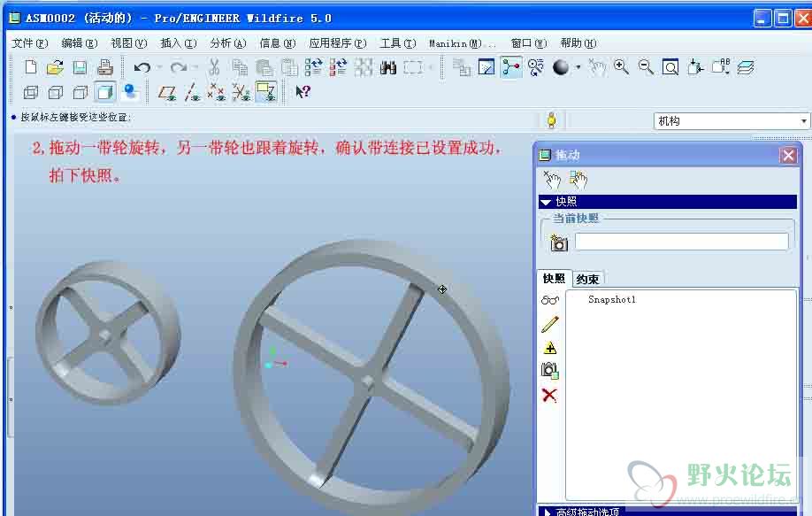Toggle annotation element display

pos(265,92)
